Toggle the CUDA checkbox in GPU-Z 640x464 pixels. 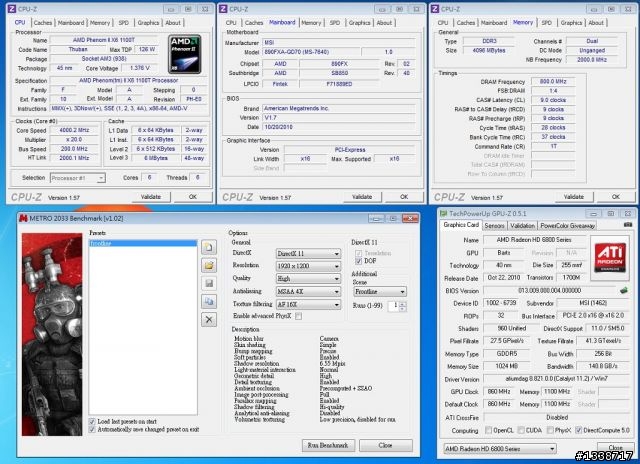coord(520,430)
